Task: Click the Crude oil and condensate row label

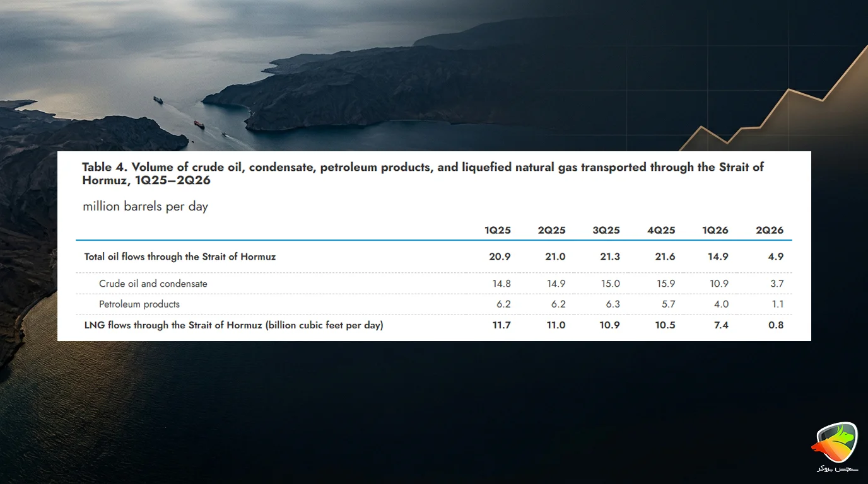Action: (153, 284)
